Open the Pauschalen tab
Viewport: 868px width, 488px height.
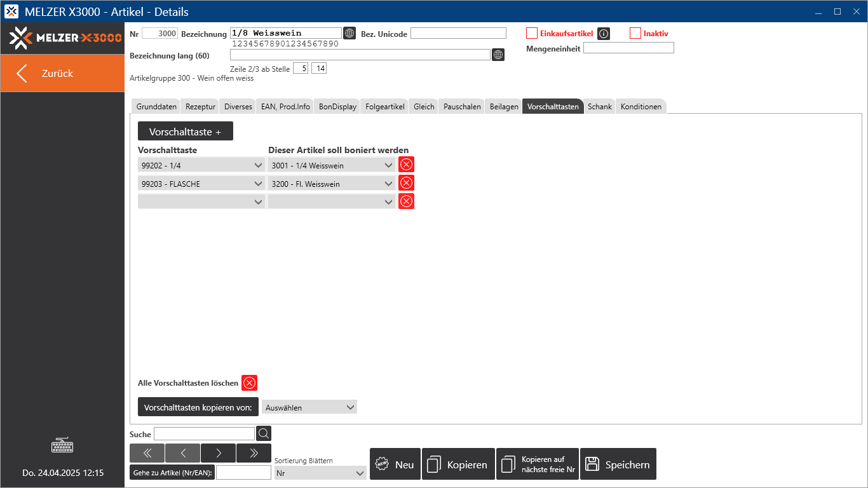[x=462, y=107]
